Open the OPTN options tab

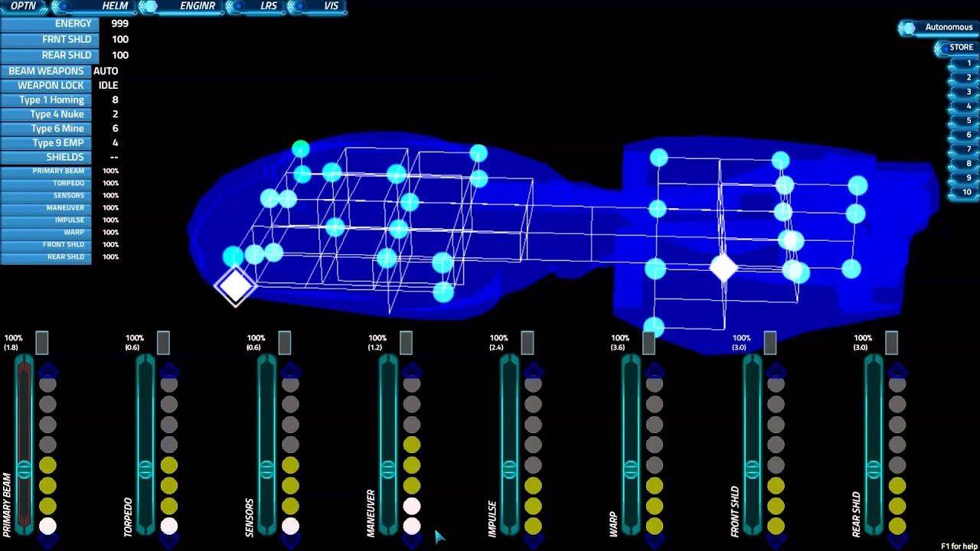[x=24, y=6]
